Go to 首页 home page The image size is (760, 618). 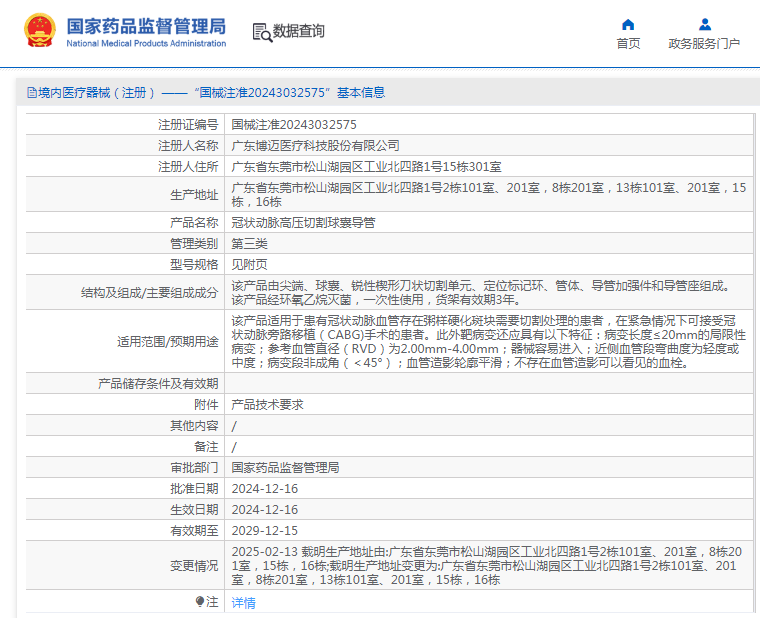[x=628, y=44]
